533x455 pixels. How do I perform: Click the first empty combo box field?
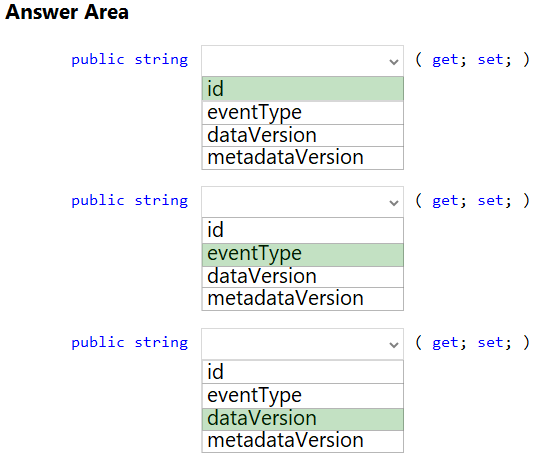(303, 61)
